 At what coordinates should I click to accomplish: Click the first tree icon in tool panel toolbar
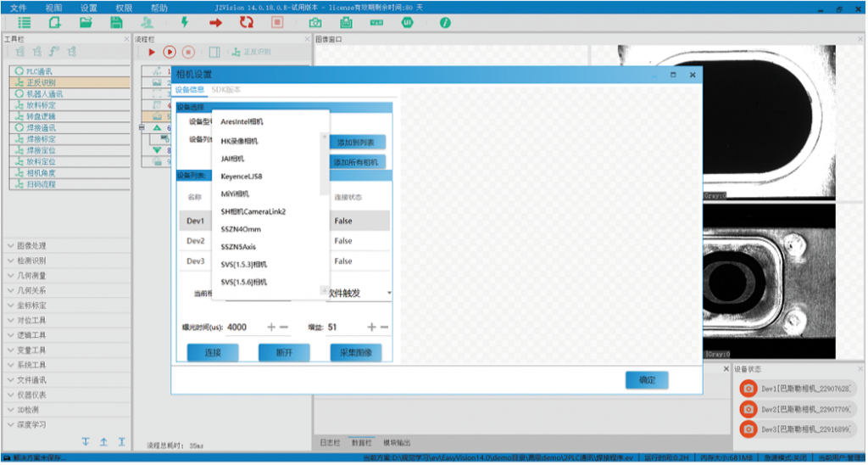20,52
